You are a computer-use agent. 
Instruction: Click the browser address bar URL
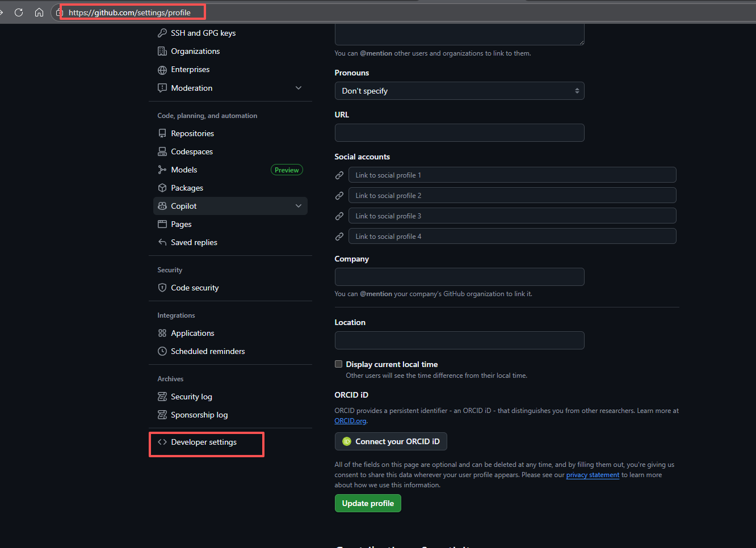[129, 12]
